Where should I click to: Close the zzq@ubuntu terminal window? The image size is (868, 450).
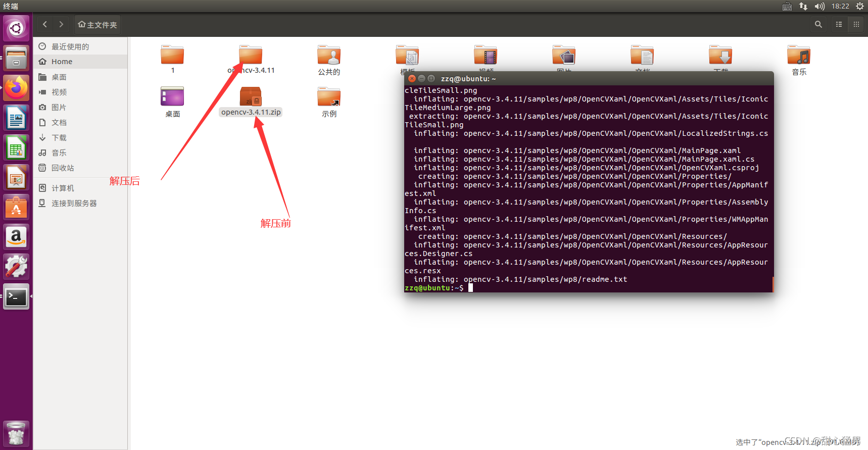tap(412, 78)
